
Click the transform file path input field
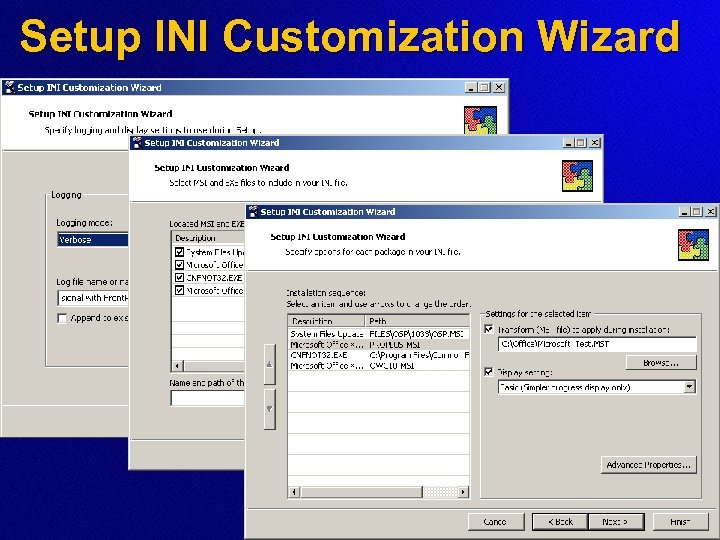click(597, 344)
